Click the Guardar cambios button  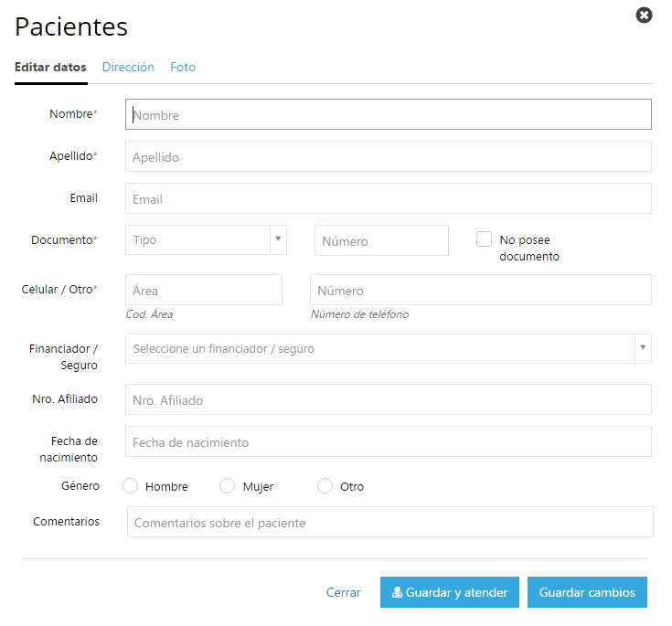587,592
